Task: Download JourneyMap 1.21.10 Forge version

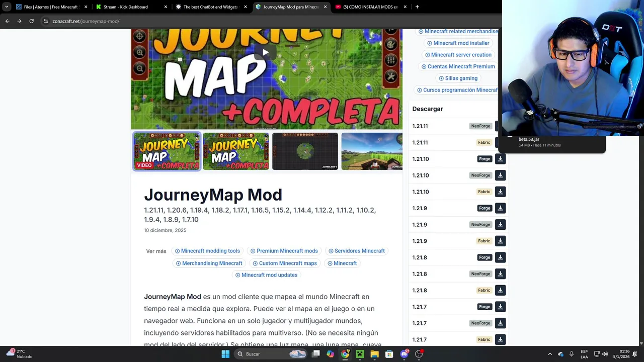Action: 500,159
